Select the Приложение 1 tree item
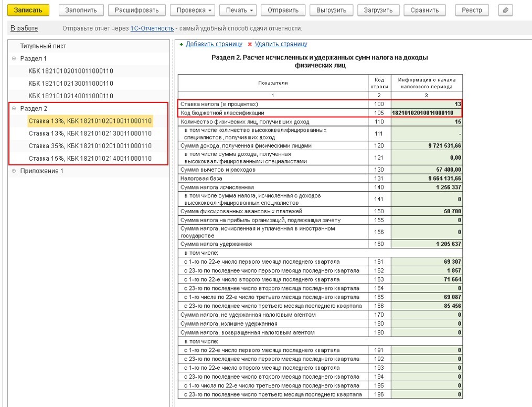 tap(42, 171)
